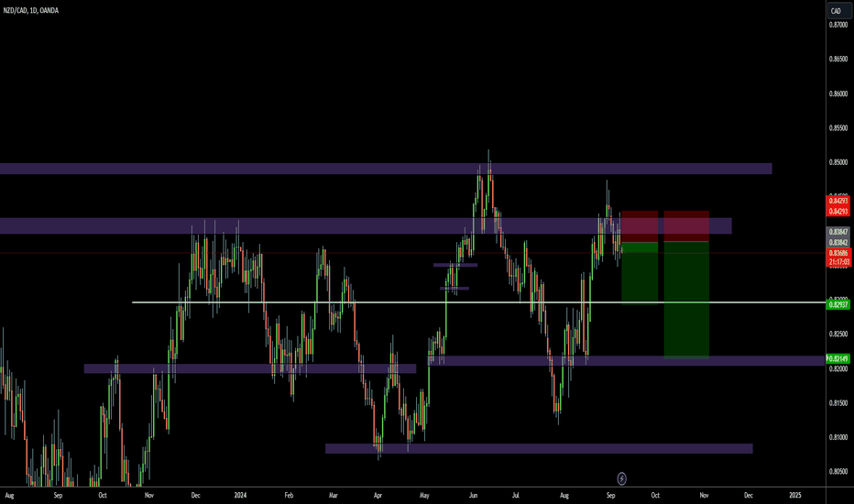Select the right short position's red stop zone
854x504 pixels.
[686, 226]
